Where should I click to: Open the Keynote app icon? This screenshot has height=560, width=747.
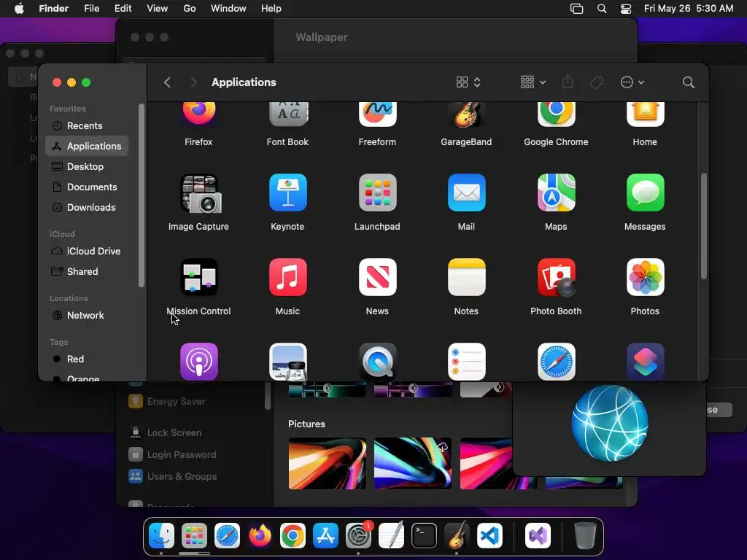pos(287,192)
